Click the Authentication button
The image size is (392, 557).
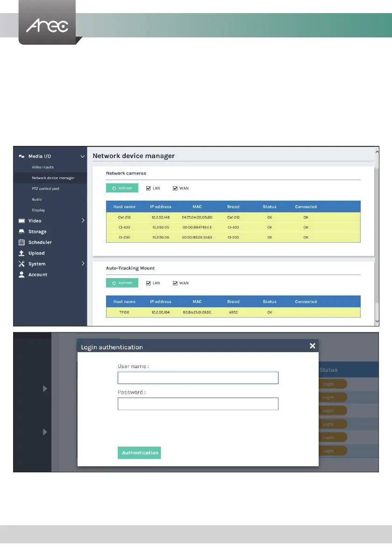[139, 453]
